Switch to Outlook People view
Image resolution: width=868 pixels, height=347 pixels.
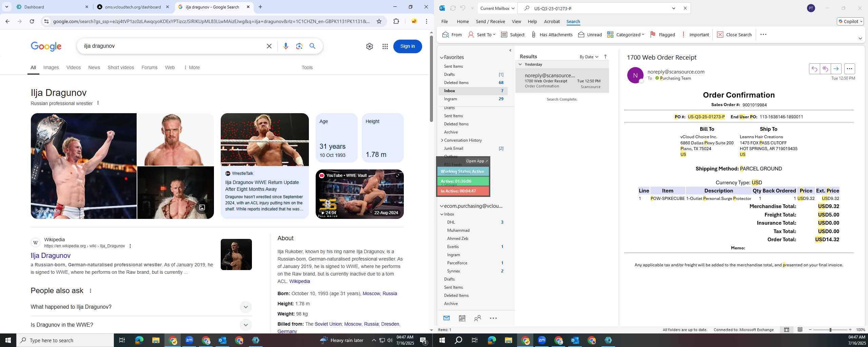point(477,318)
